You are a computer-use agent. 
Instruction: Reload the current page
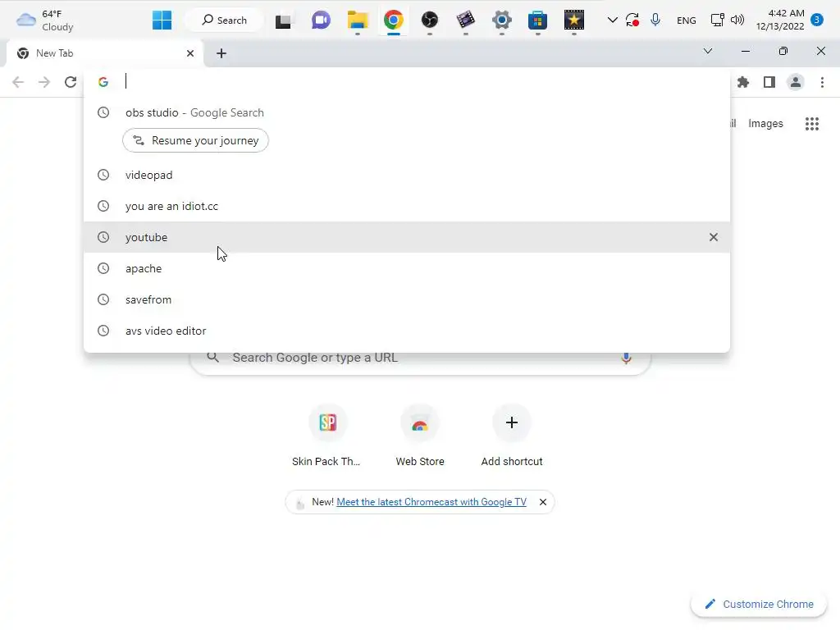[x=71, y=82]
